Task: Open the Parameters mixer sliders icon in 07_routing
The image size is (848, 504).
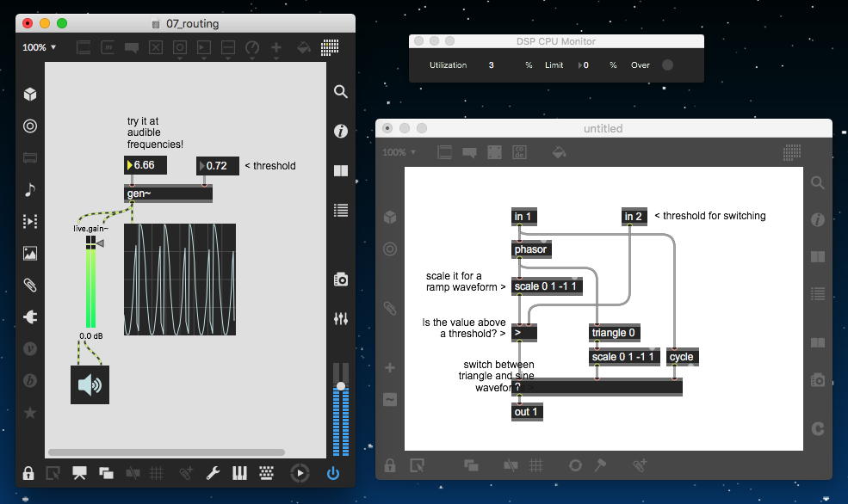Action: 341,319
